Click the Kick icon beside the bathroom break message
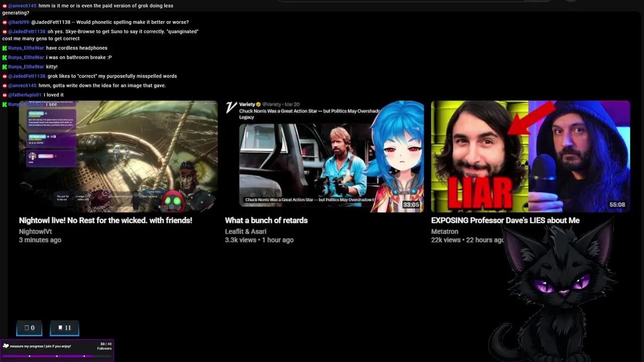644x362 pixels. coord(5,57)
